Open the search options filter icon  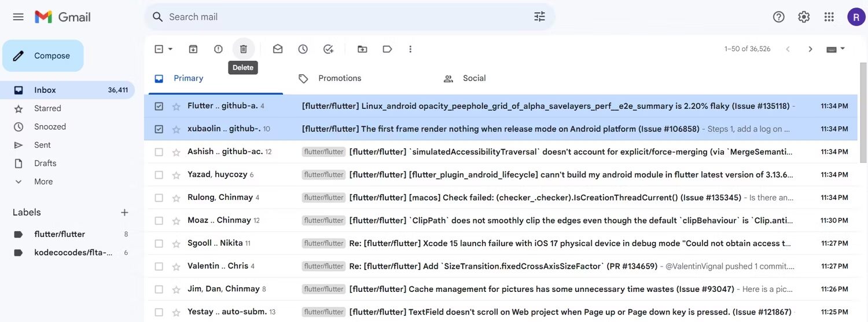pyautogui.click(x=539, y=17)
